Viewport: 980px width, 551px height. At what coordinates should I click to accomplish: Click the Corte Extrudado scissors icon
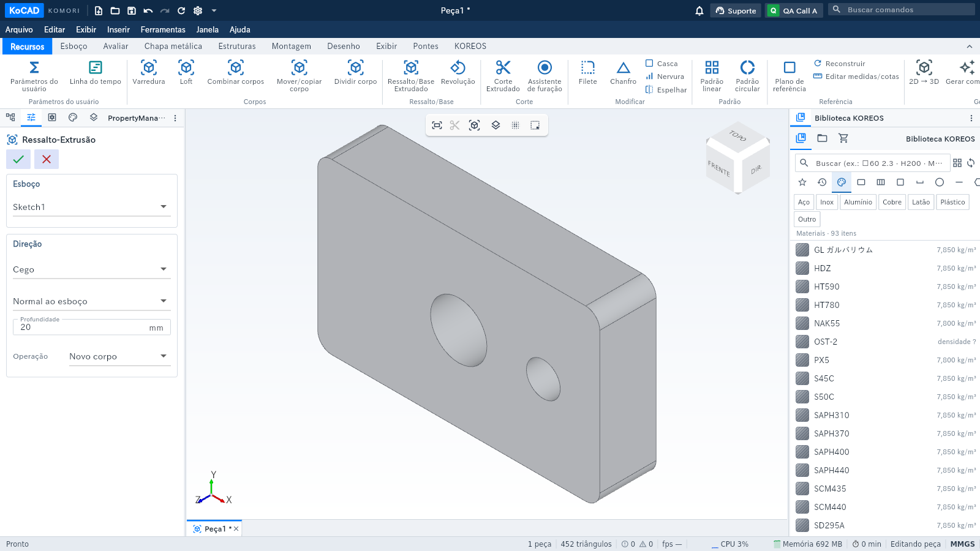pos(503,67)
